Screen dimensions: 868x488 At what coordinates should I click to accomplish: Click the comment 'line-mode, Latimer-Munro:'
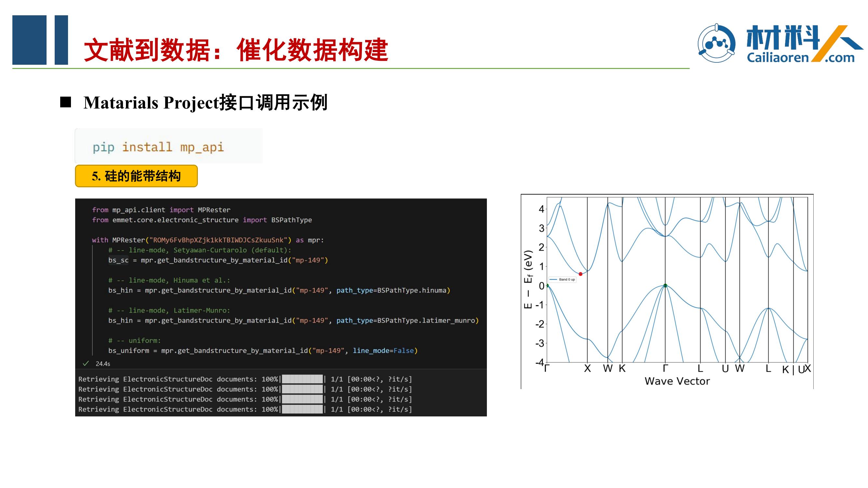pos(169,310)
